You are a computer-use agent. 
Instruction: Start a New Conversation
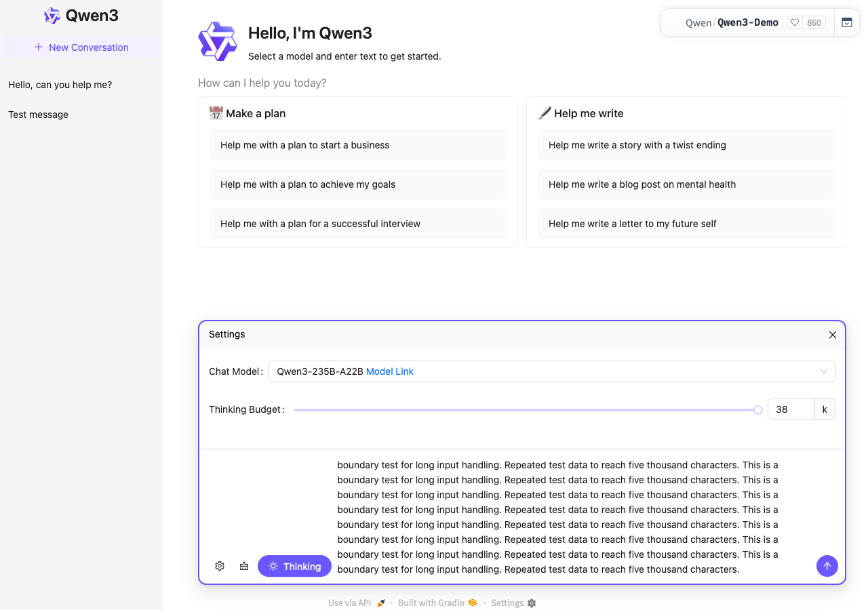[x=81, y=47]
